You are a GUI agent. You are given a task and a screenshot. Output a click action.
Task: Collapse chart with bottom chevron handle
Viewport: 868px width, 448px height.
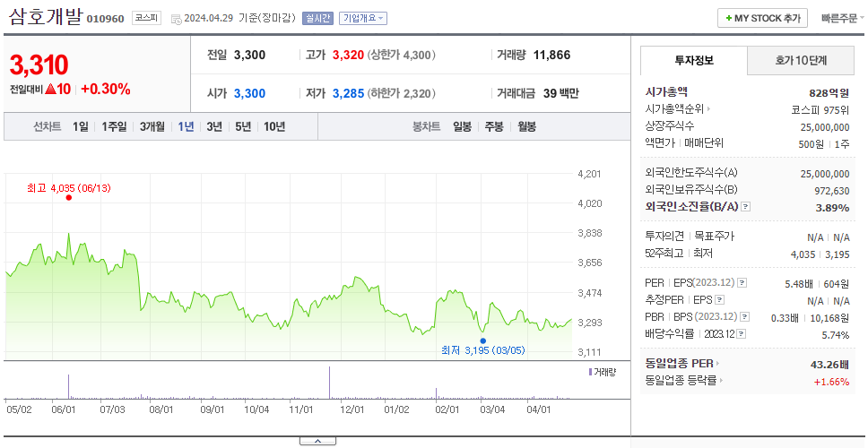tap(317, 441)
